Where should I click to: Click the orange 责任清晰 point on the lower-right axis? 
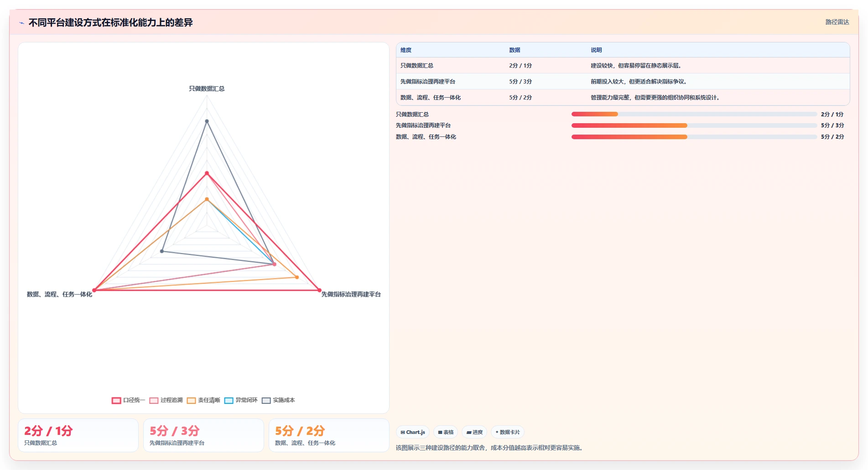[297, 277]
